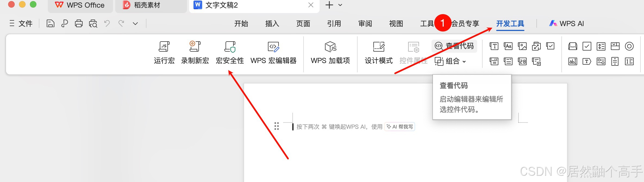Click the print icon
The height and width of the screenshot is (182, 644).
pyautogui.click(x=79, y=24)
